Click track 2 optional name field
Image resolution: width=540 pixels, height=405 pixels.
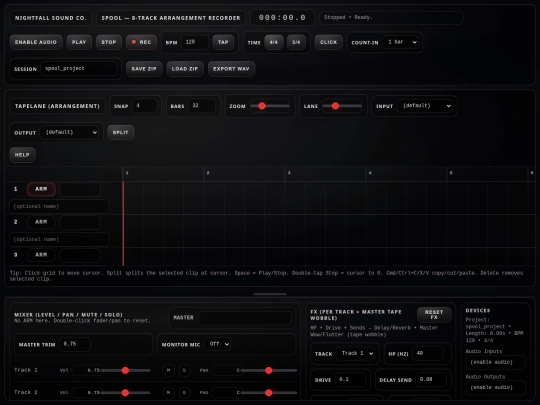[59, 239]
